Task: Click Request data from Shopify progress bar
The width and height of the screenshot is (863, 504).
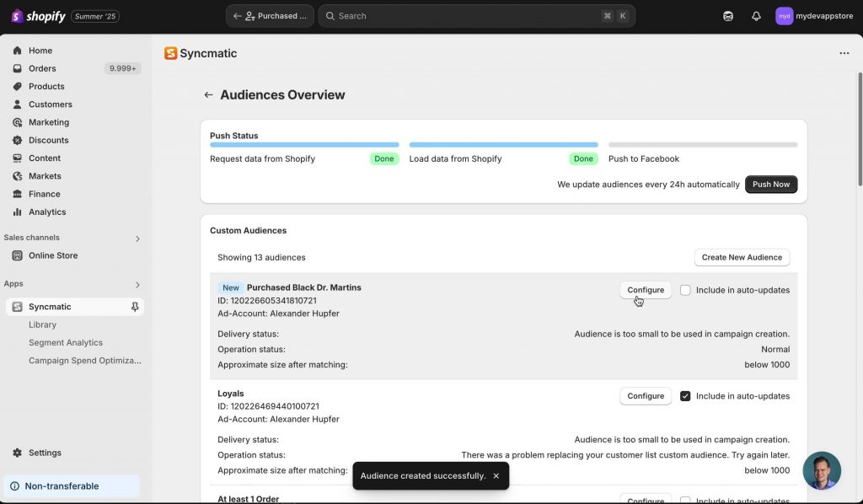Action: click(x=304, y=145)
